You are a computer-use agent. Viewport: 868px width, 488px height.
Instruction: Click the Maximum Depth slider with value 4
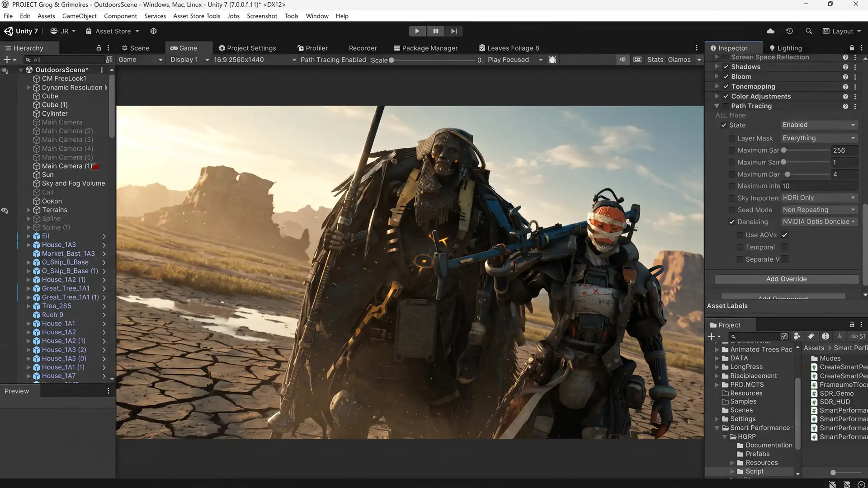[806, 174]
